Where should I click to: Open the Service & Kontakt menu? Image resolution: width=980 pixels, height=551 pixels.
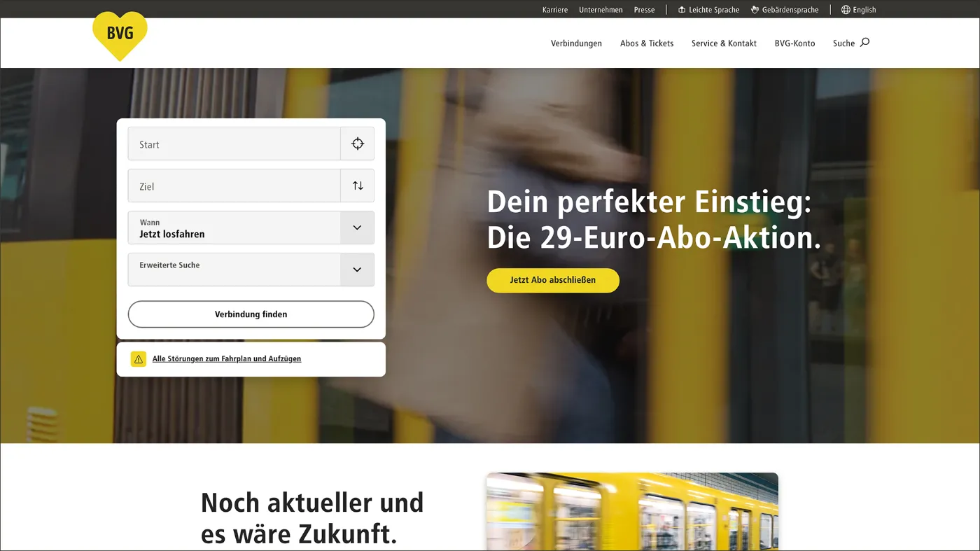pos(724,43)
